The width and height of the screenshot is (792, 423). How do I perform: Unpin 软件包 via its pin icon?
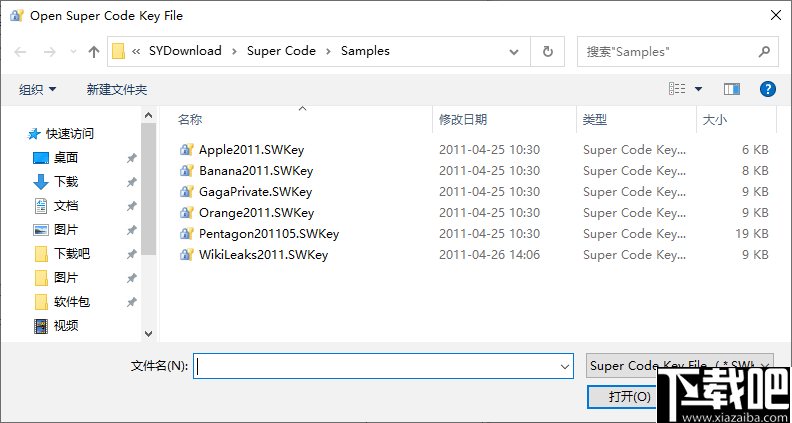coord(131,302)
